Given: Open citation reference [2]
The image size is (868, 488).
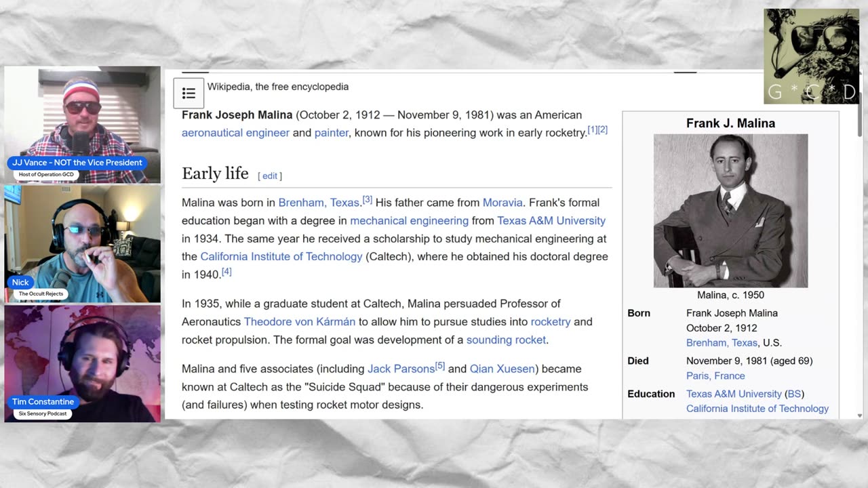Looking at the screenshot, I should pos(602,129).
